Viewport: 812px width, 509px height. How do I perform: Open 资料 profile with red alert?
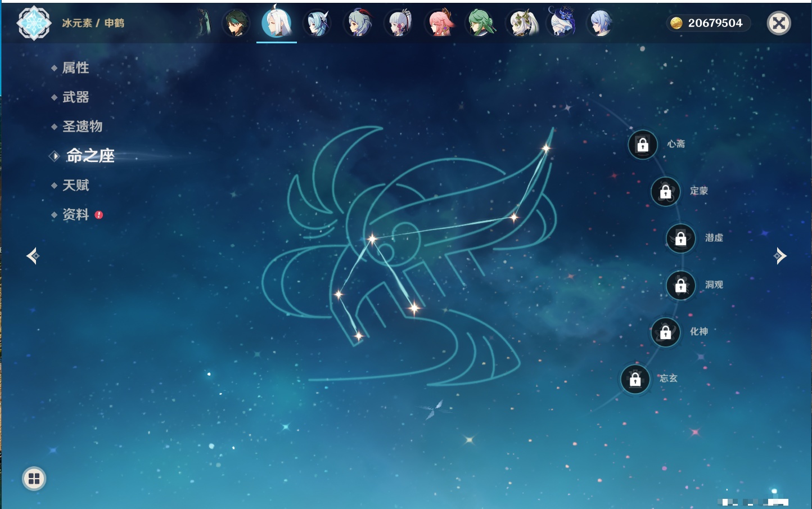pos(75,215)
